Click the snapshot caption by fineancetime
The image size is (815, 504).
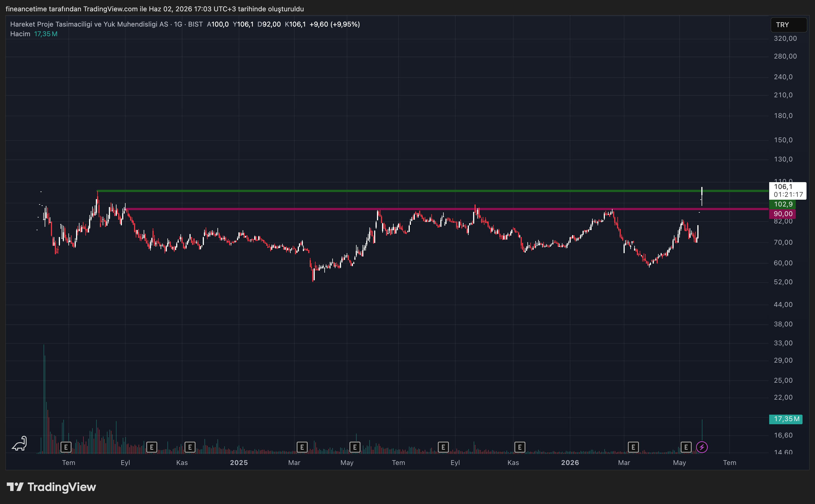click(155, 9)
